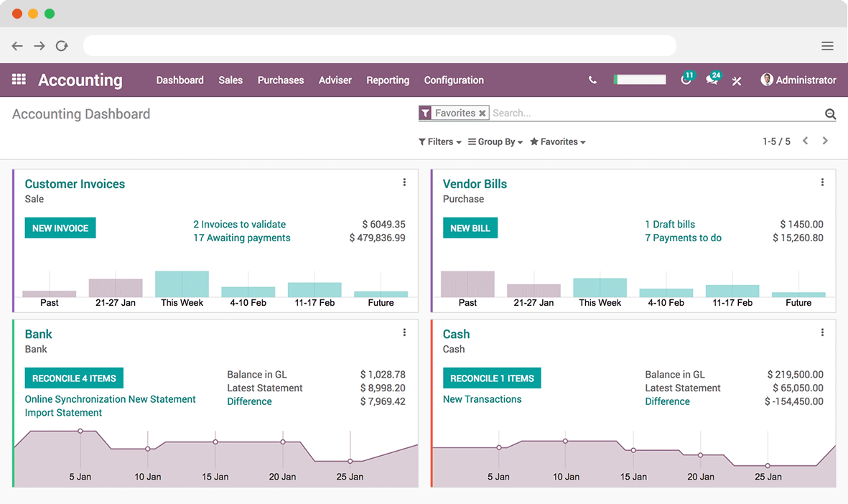Remove the Favorites filter from search
The width and height of the screenshot is (848, 504).
483,113
